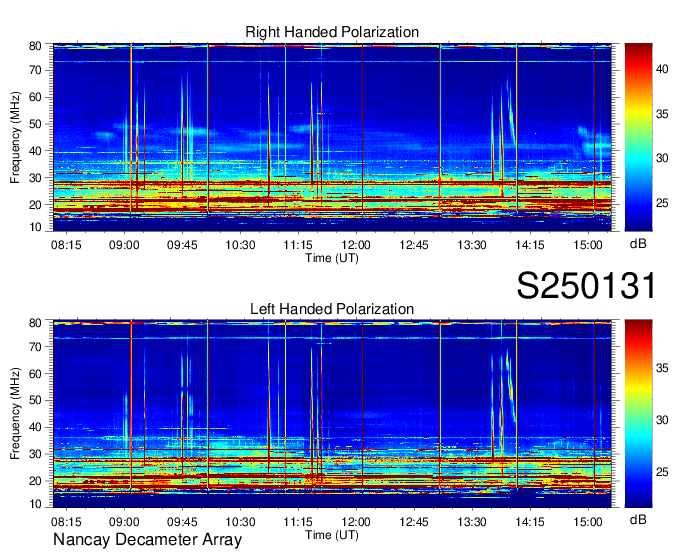The width and height of the screenshot is (680, 552).
Task: Click the 40 MHz tick of Left Handed plot
Action: pos(35,427)
